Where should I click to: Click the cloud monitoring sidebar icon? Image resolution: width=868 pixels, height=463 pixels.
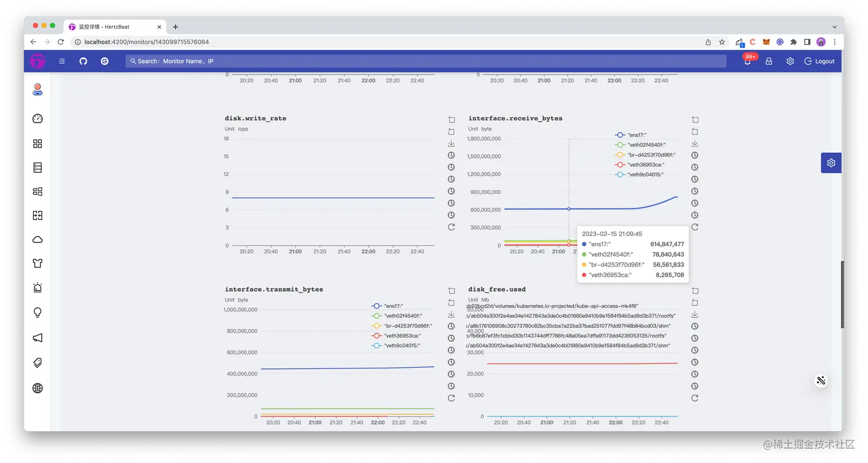pyautogui.click(x=38, y=240)
